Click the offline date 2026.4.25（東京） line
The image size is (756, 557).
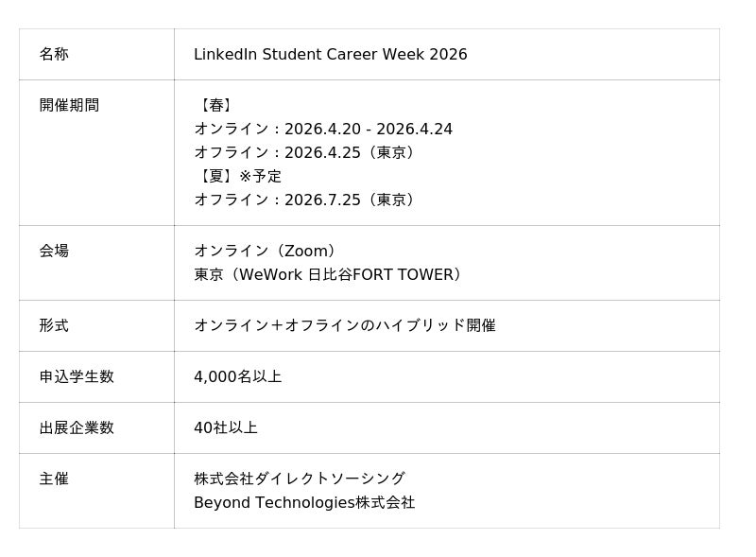click(307, 153)
